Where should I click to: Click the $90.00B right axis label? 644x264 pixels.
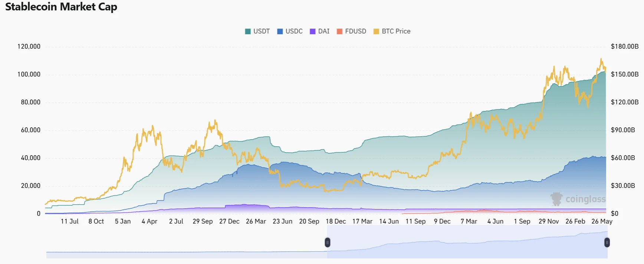pyautogui.click(x=623, y=130)
